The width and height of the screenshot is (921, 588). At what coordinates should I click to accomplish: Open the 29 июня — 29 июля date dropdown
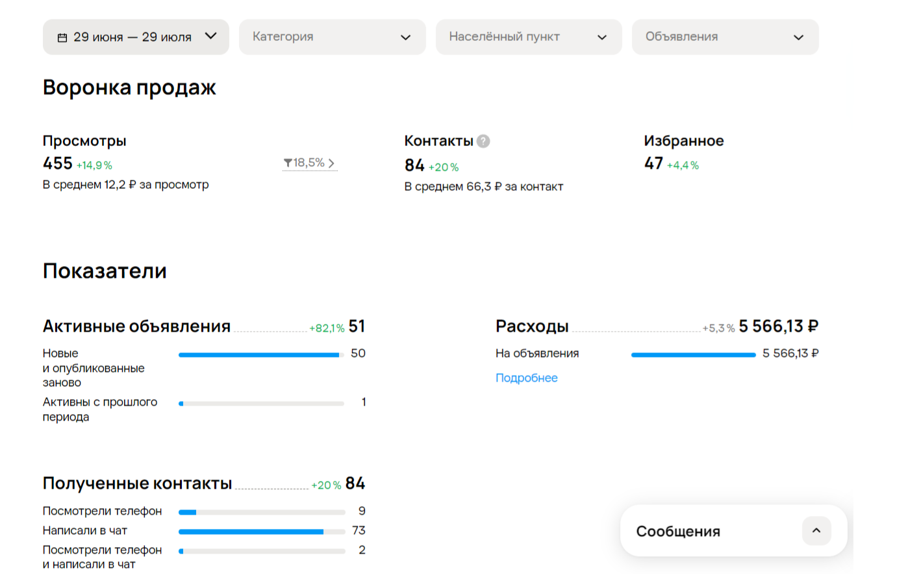pos(136,37)
